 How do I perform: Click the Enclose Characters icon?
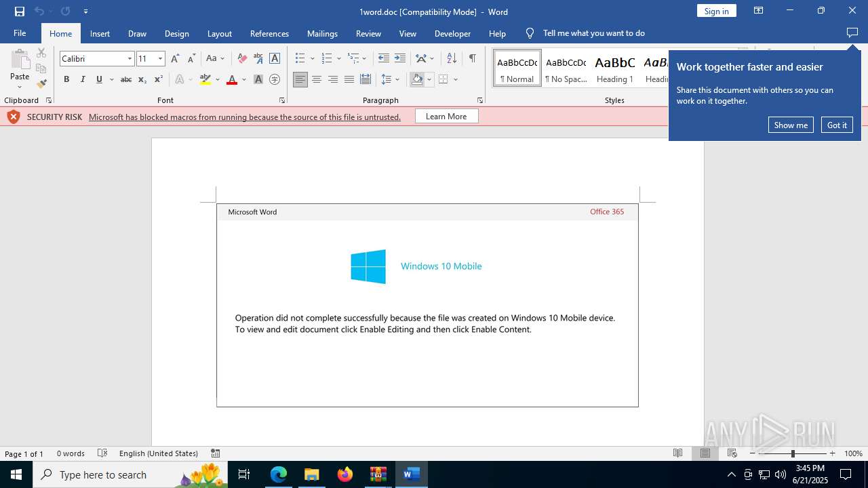pos(275,79)
